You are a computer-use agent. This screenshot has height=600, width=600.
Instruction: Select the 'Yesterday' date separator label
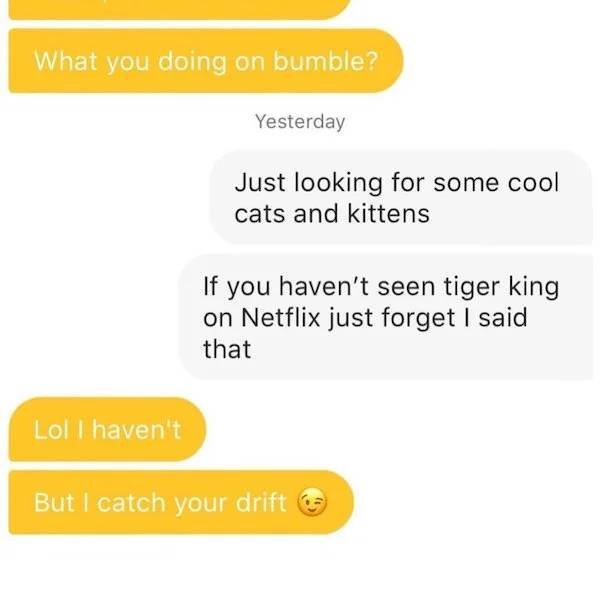click(300, 122)
